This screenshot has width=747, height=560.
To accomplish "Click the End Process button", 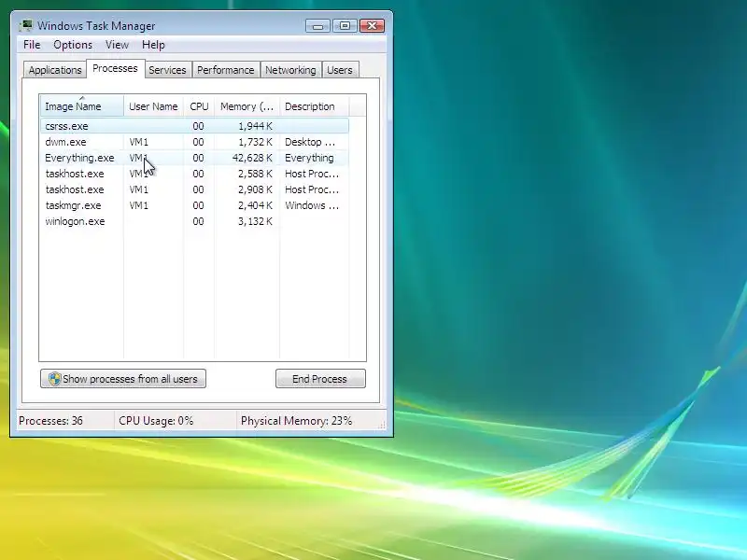I will (320, 379).
